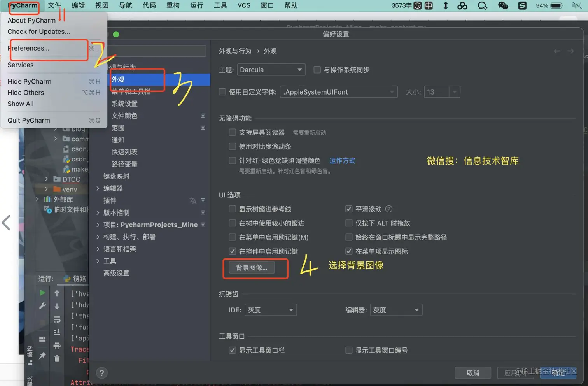Expand the 语言和框架 settings category
Image resolution: width=588 pixels, height=386 pixels.
coord(98,249)
